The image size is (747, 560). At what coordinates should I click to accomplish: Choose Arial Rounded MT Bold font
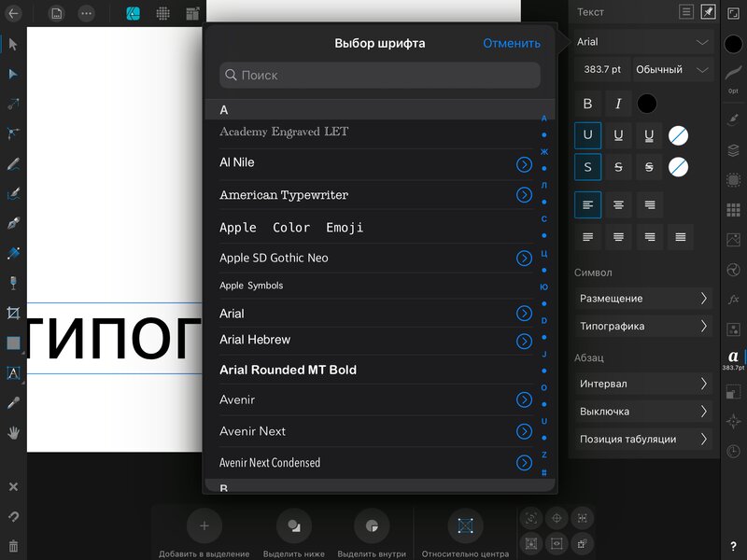(289, 370)
